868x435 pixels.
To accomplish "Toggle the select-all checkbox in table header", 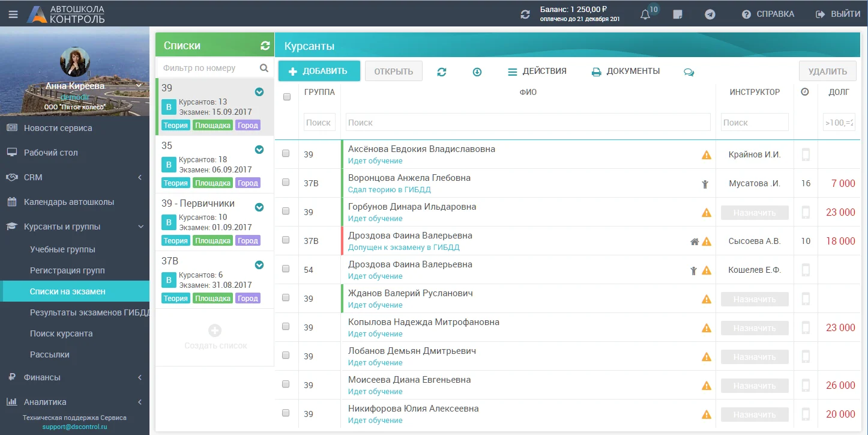I will [x=286, y=97].
